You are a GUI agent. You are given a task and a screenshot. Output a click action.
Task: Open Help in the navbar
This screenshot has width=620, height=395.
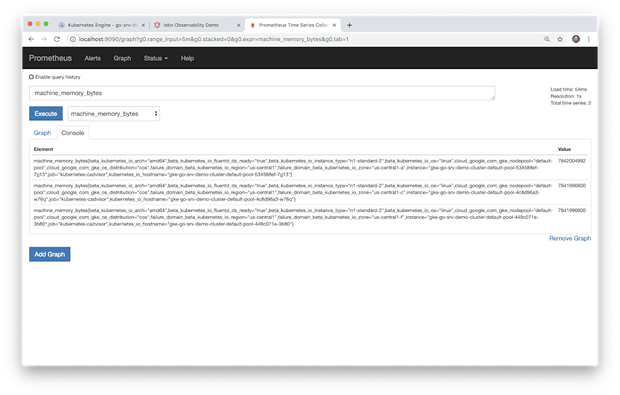click(x=187, y=58)
